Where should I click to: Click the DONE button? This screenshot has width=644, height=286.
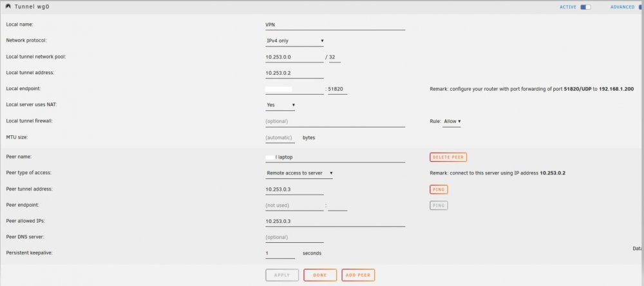[320, 275]
